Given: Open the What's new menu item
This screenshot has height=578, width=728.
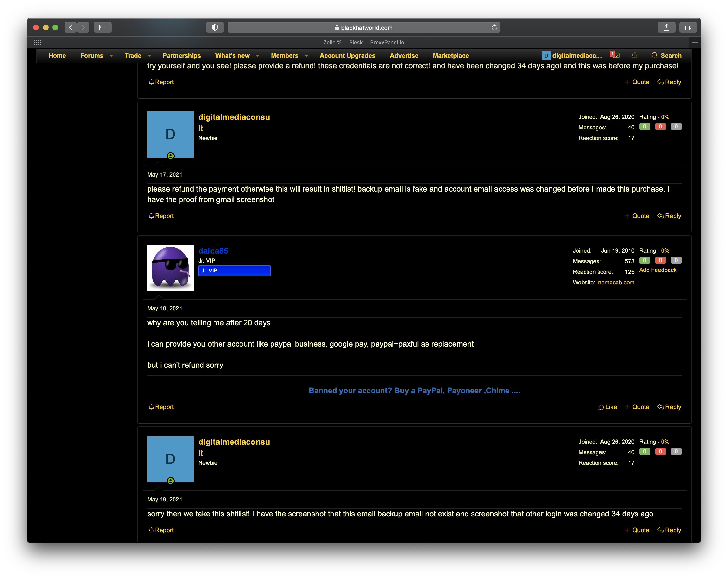Looking at the screenshot, I should coord(232,56).
